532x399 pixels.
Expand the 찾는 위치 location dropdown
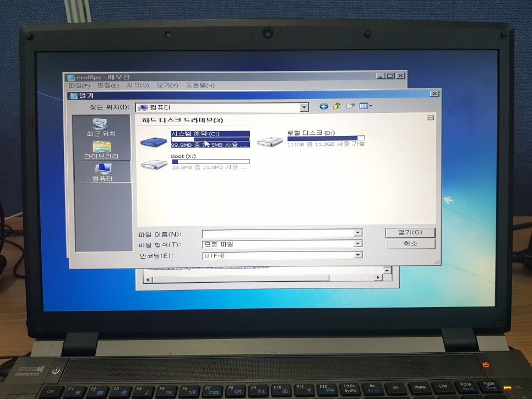coord(305,107)
